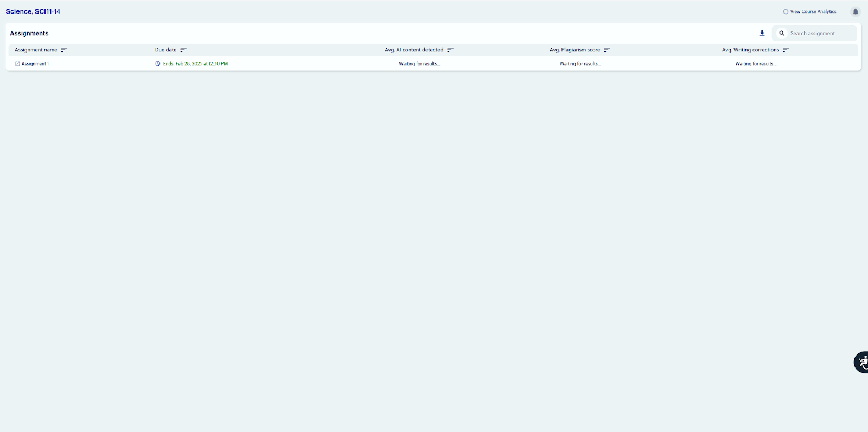
Task: Sort by Avg. Writing corrections icon
Action: pos(786,50)
